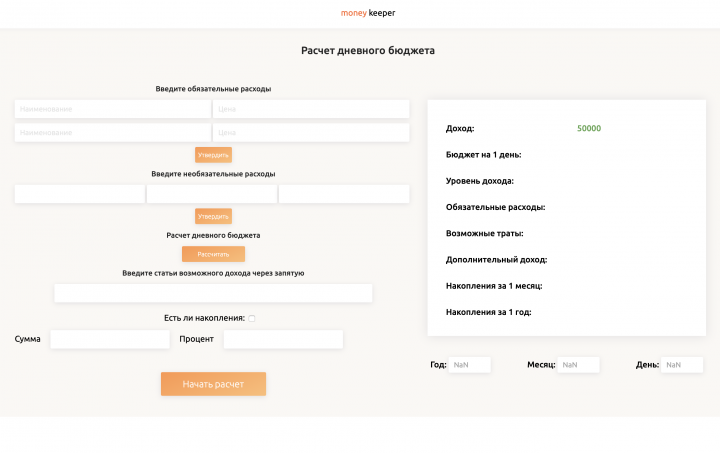Click the 'Рассчитать' button

tap(213, 254)
